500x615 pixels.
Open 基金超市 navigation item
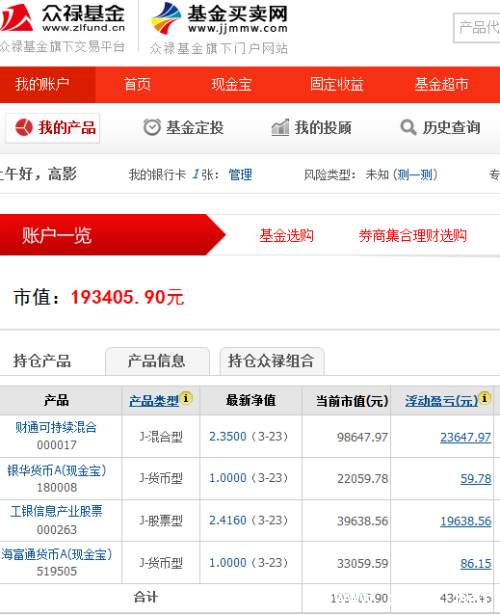tap(442, 84)
